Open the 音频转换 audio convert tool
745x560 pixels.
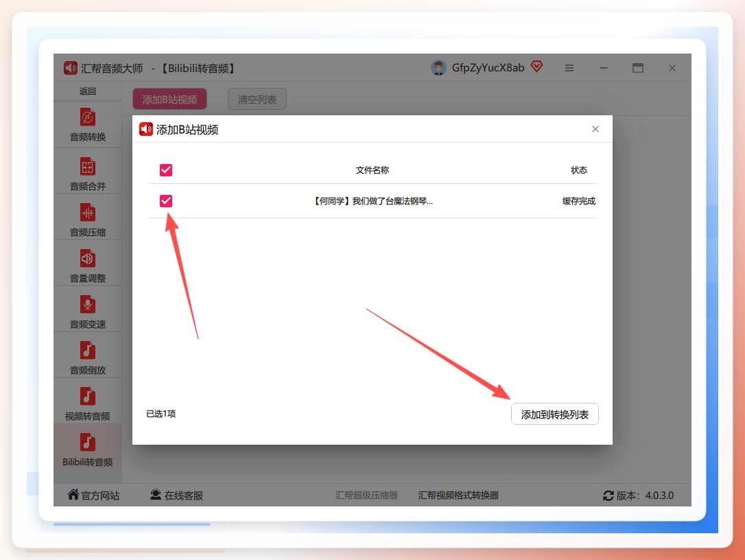pyautogui.click(x=88, y=125)
